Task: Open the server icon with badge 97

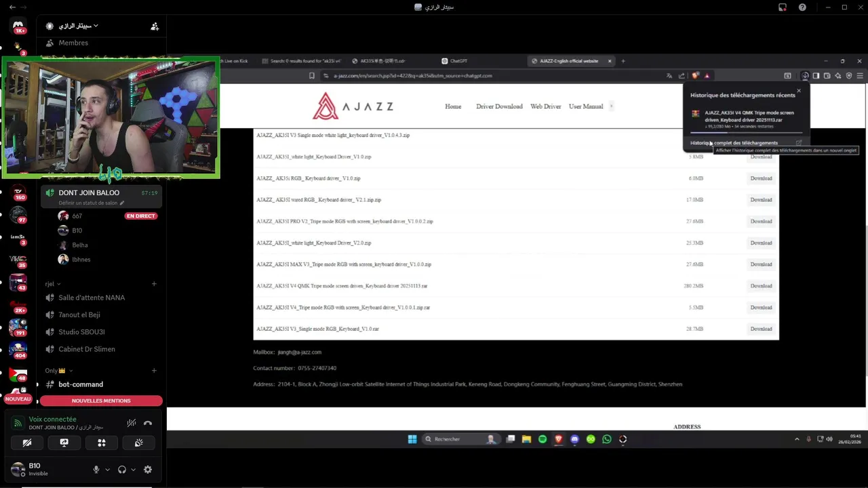Action: coord(18,215)
